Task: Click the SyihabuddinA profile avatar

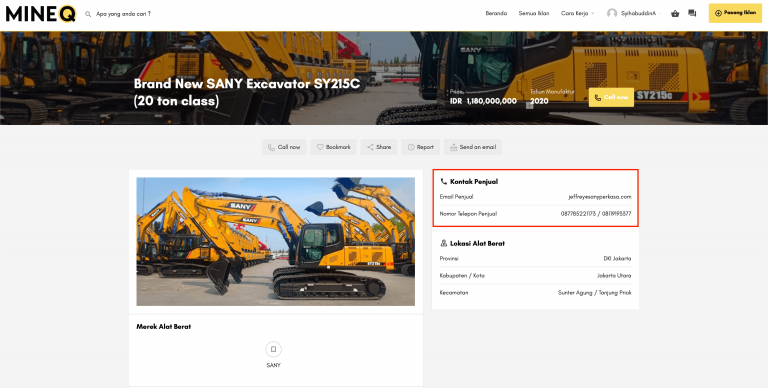Action: coord(612,14)
